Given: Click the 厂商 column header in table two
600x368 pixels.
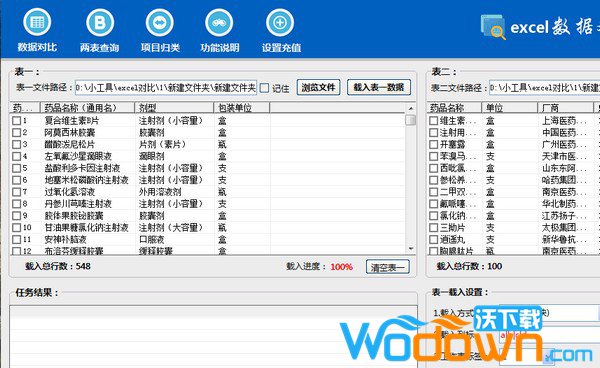Looking at the screenshot, I should pyautogui.click(x=566, y=108).
